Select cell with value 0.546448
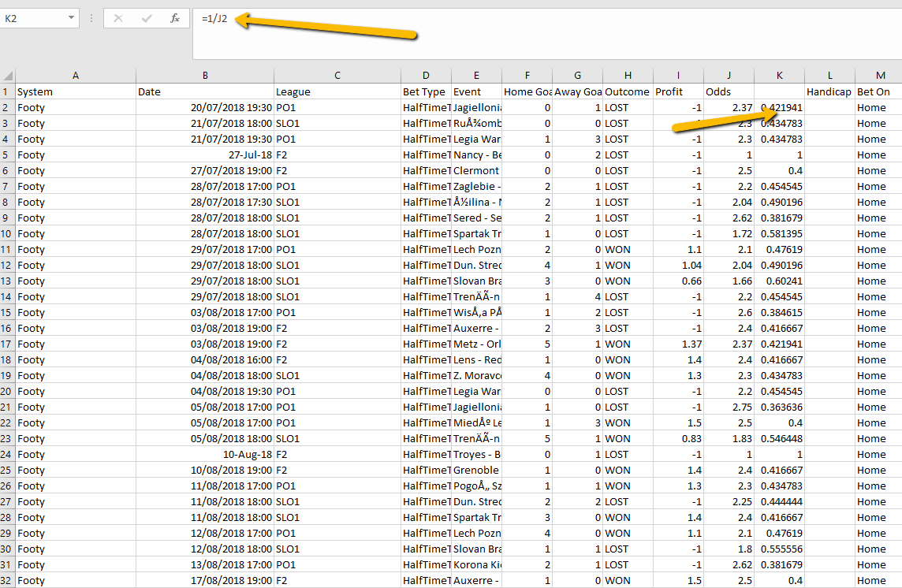Viewport: 902px width, 588px height. point(779,438)
